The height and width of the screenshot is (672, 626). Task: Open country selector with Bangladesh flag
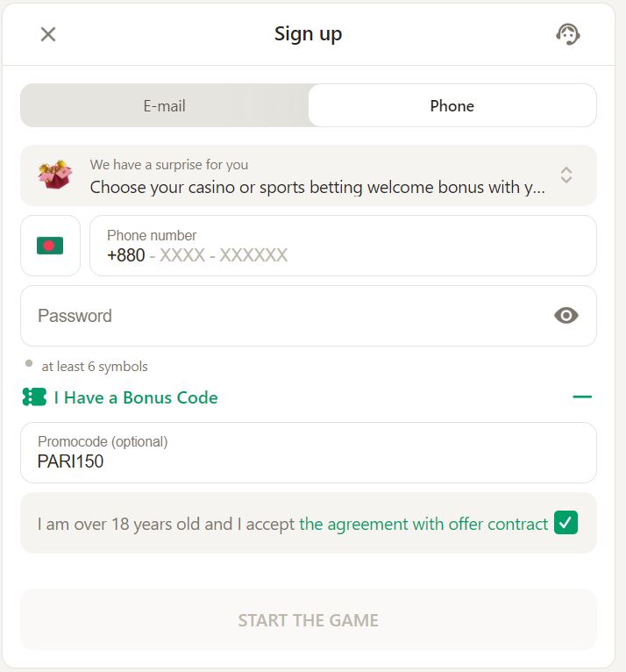pyautogui.click(x=51, y=246)
